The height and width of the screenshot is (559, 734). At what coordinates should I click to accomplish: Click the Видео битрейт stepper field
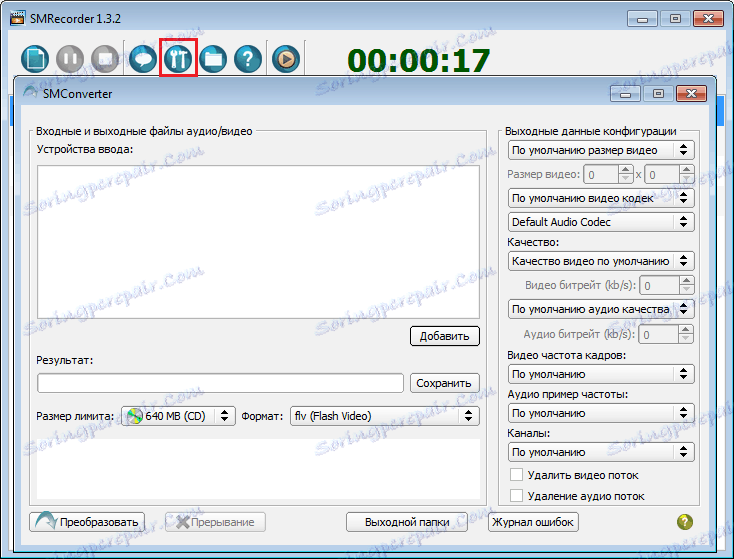tap(667, 285)
